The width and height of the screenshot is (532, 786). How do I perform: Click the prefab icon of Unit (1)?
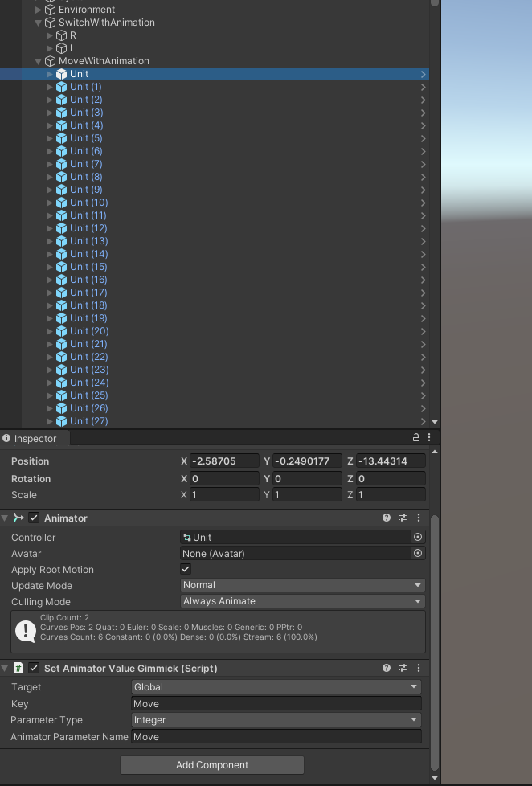(x=61, y=87)
